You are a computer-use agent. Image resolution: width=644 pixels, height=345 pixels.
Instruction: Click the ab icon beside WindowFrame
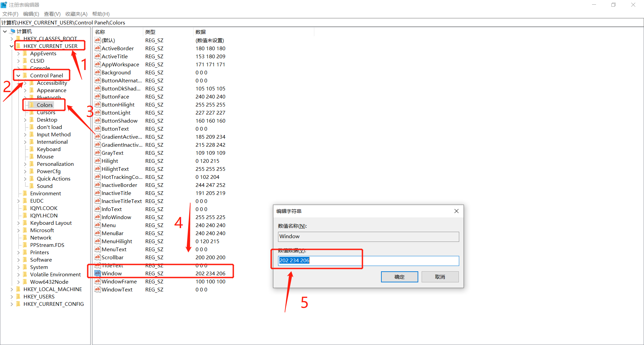pyautogui.click(x=97, y=281)
